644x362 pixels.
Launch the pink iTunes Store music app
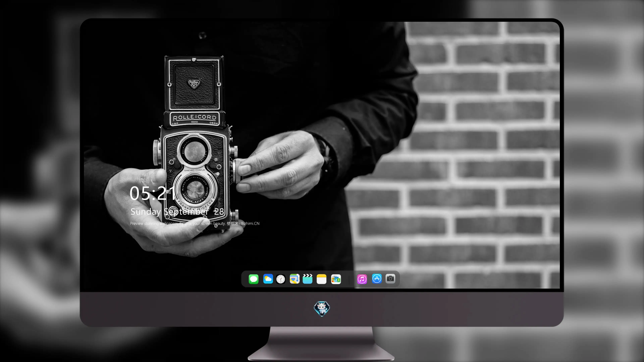pos(362,279)
